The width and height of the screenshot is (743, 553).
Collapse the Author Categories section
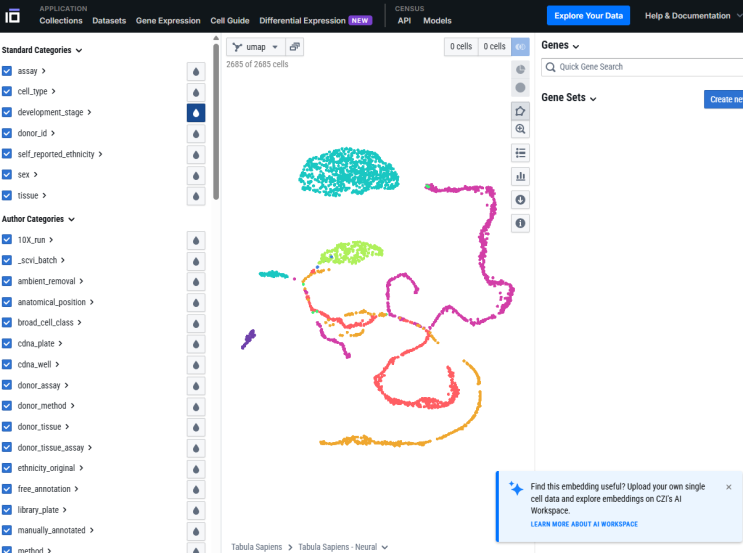pyautogui.click(x=38, y=219)
